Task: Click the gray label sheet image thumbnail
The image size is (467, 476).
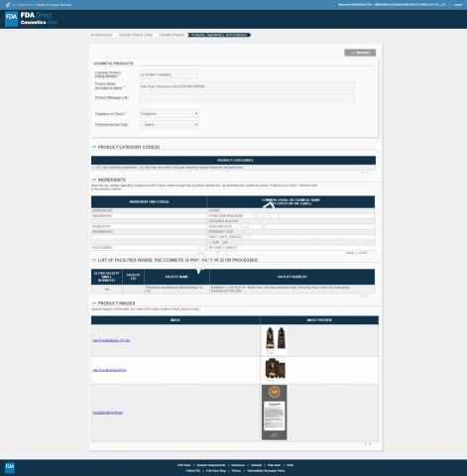Action: (275, 413)
